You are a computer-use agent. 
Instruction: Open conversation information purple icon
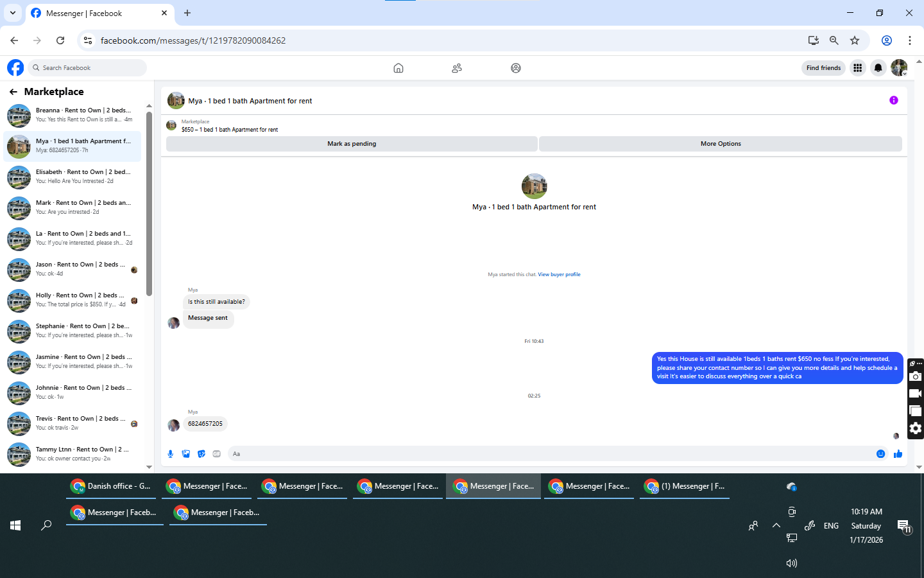pos(894,100)
